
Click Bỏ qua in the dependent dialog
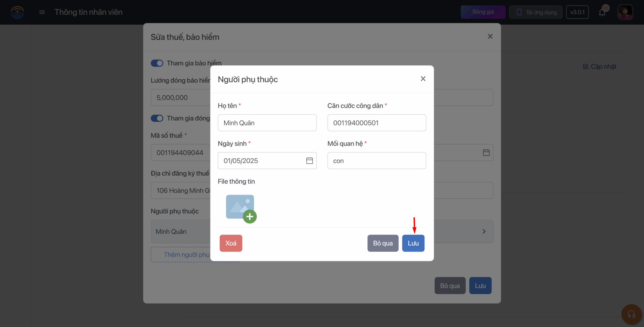click(x=383, y=243)
